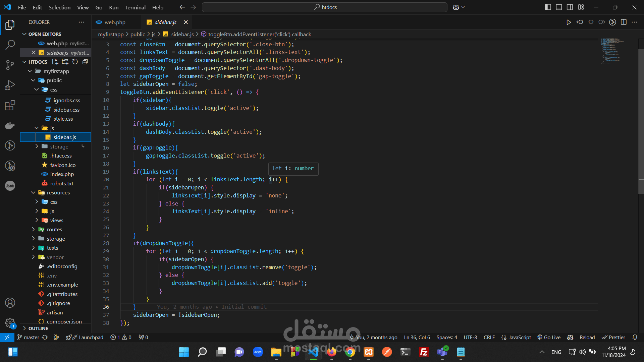
Task: Click the Split Editor Right icon
Action: 624,22
